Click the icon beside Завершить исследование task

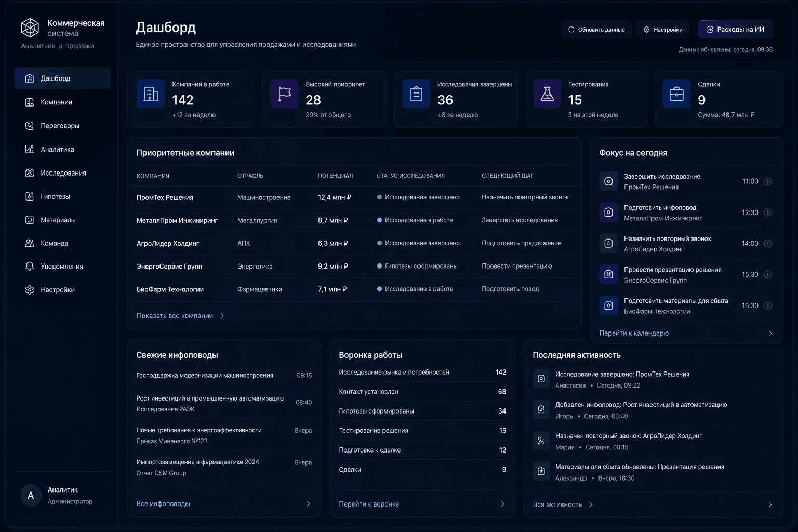click(608, 181)
